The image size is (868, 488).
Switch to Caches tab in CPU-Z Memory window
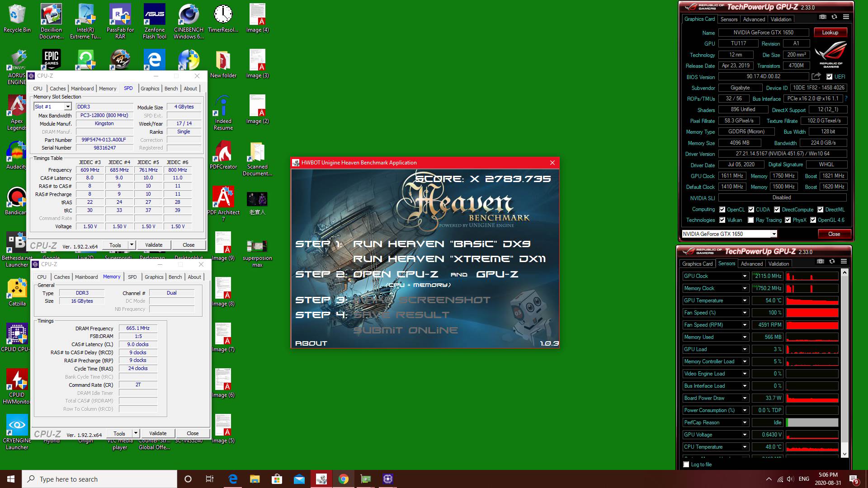(x=62, y=277)
